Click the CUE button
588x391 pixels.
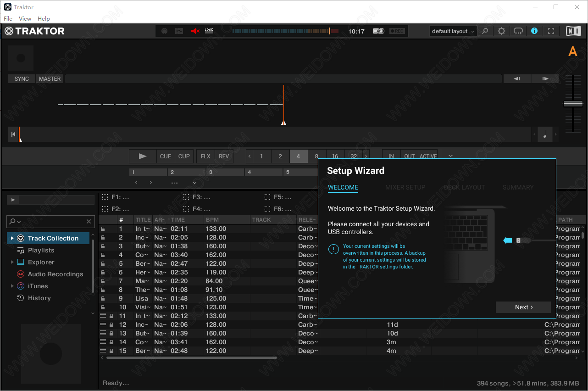tap(166, 156)
